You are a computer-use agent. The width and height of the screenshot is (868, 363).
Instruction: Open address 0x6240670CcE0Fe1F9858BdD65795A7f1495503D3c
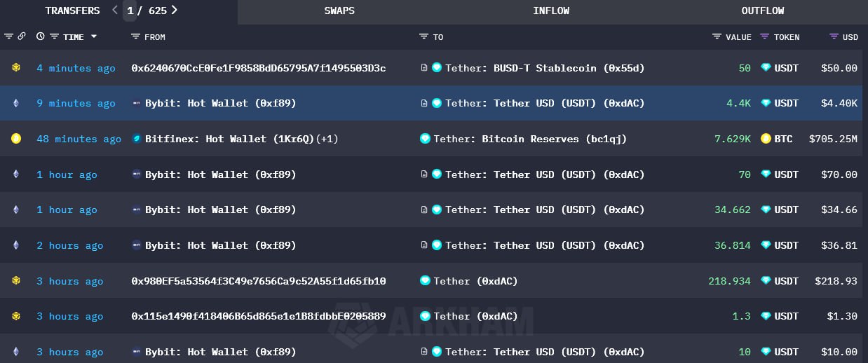[x=259, y=68]
